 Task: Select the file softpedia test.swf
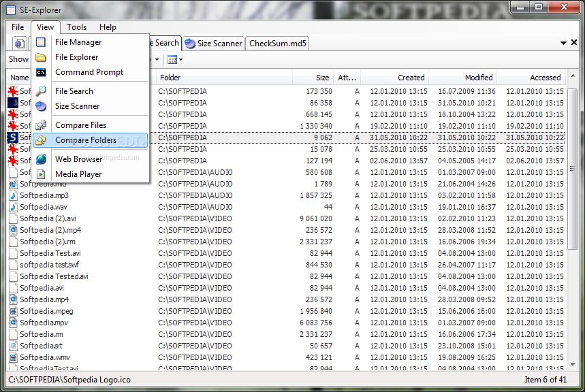(x=49, y=265)
